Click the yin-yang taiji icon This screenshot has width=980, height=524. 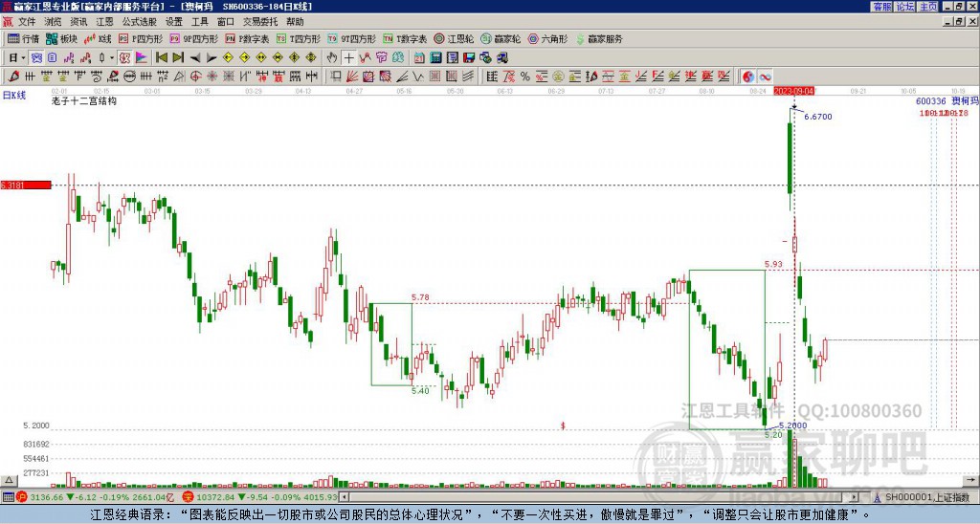[748, 76]
